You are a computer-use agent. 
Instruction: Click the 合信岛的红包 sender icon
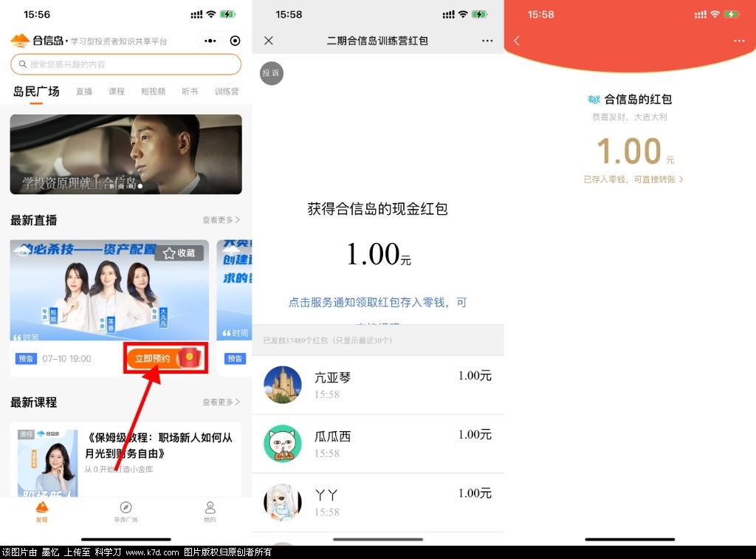594,100
